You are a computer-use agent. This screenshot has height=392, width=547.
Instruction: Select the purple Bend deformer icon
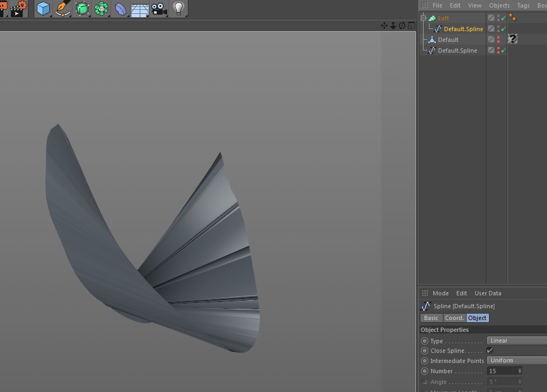[x=121, y=9]
